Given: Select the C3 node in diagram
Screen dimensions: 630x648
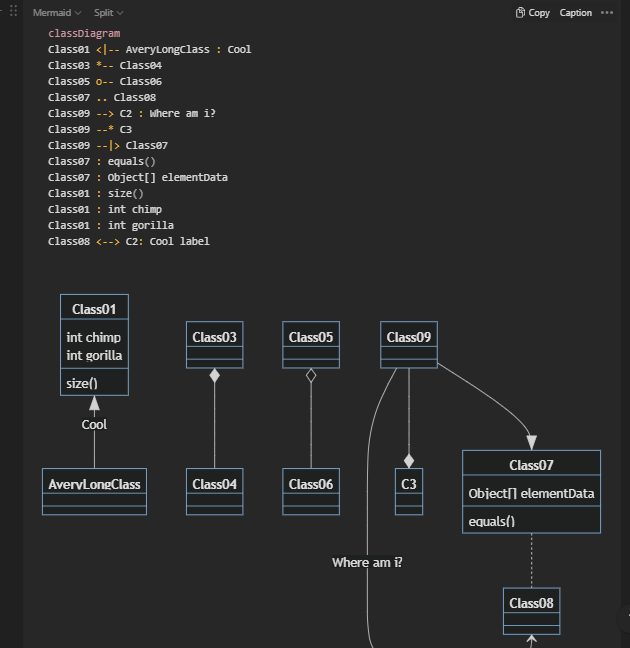Looking at the screenshot, I should [x=409, y=491].
